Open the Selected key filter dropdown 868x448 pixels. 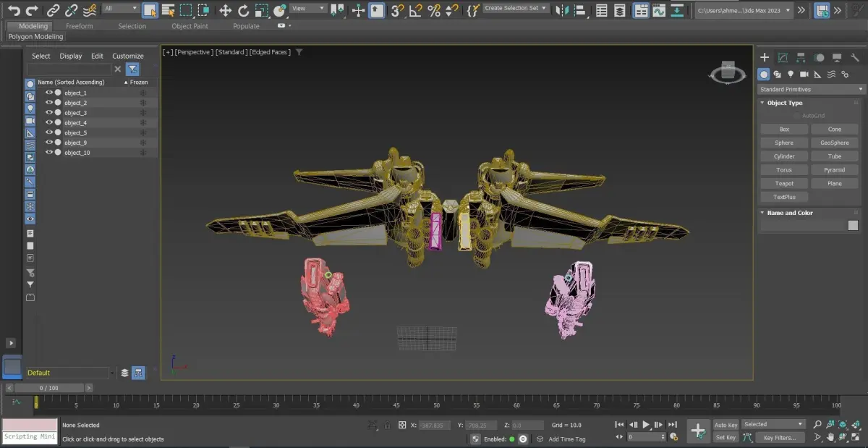coord(773,424)
